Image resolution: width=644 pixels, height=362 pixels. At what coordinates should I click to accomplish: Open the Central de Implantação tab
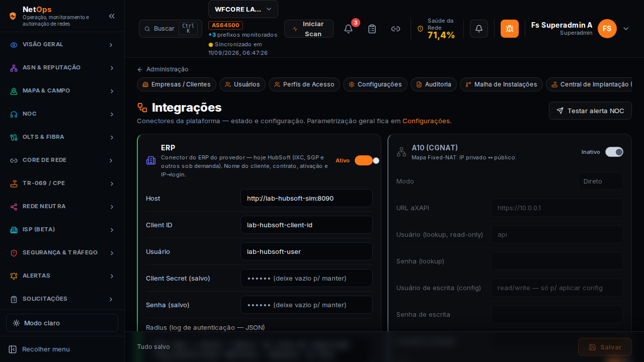pos(589,84)
